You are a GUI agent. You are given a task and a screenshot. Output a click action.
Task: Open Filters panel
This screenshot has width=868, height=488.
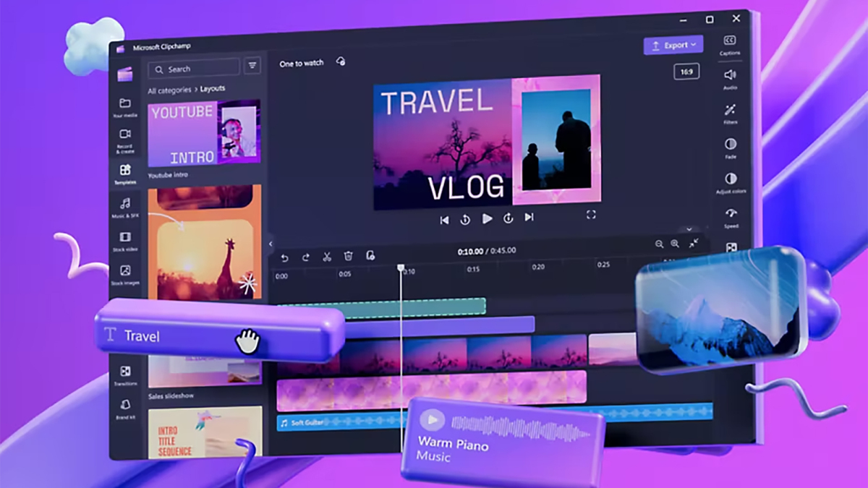(731, 114)
